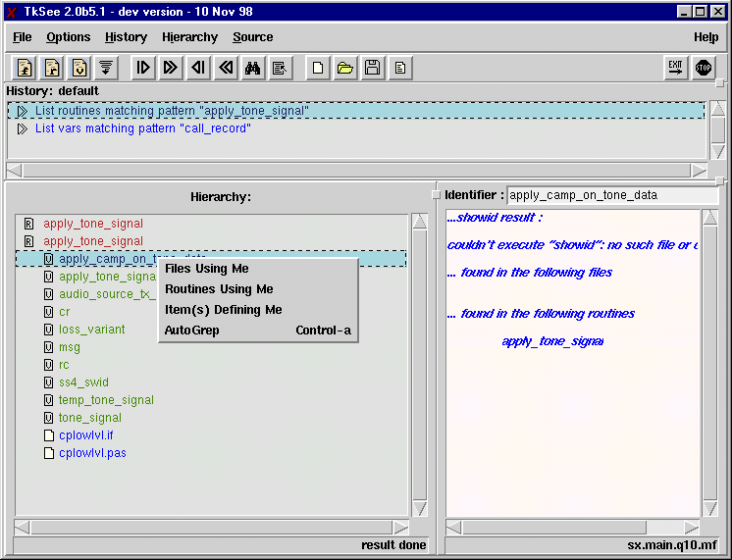This screenshot has height=560, width=732.
Task: Select the rc variable in hierarchy
Action: coord(64,365)
